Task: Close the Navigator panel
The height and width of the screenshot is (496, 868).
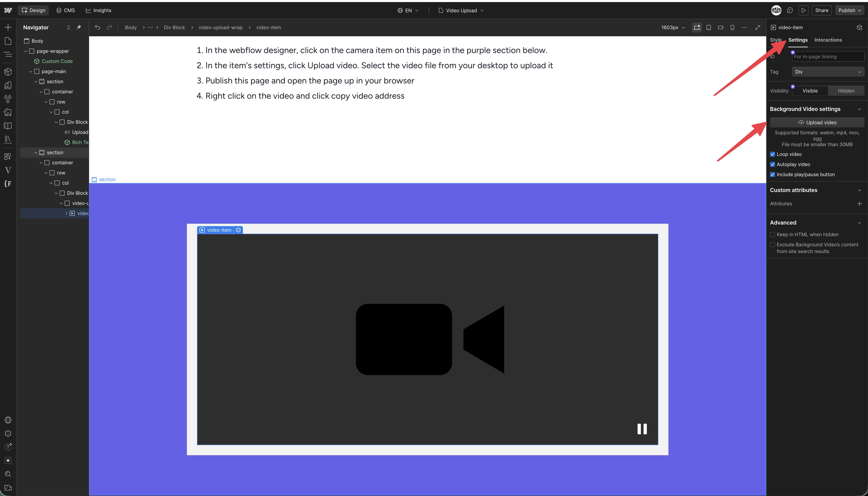Action: pos(68,27)
